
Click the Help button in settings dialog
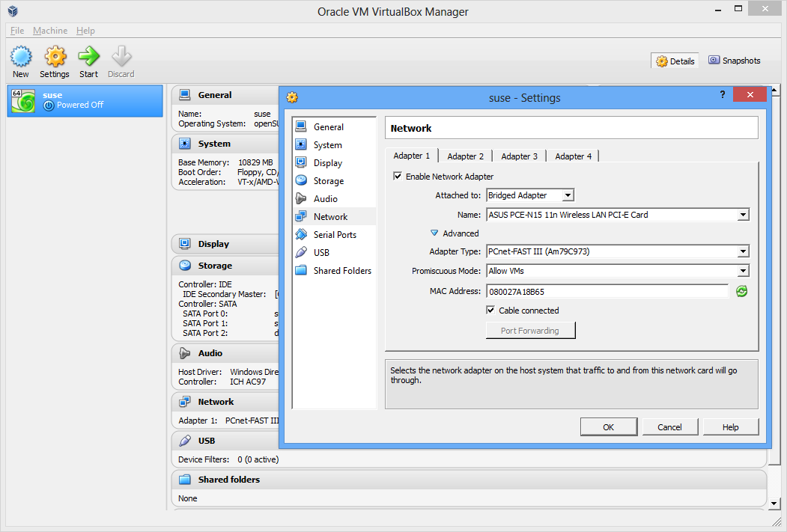(730, 427)
